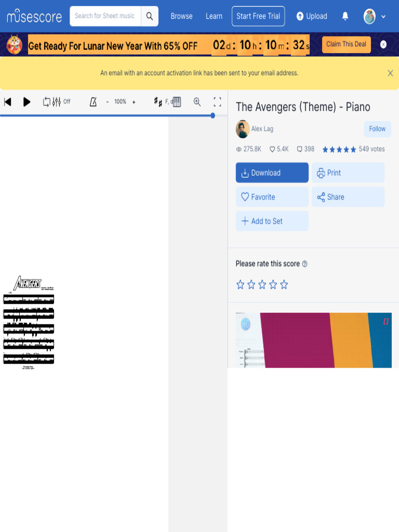Close the account activation email notice

pyautogui.click(x=390, y=73)
